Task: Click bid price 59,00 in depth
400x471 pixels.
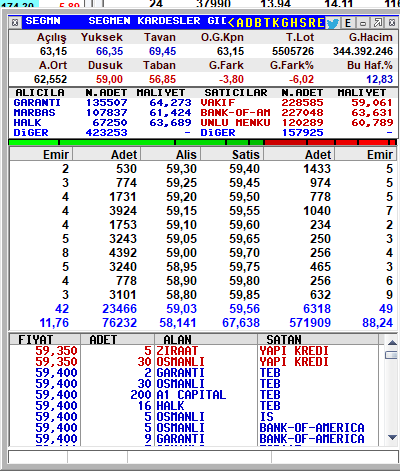Action: click(x=182, y=253)
